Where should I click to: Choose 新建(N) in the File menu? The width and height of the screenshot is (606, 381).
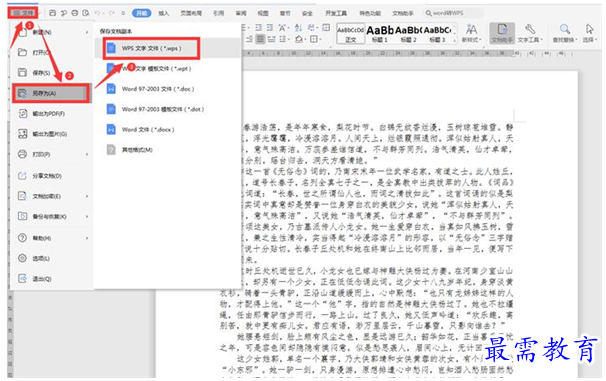[x=52, y=32]
